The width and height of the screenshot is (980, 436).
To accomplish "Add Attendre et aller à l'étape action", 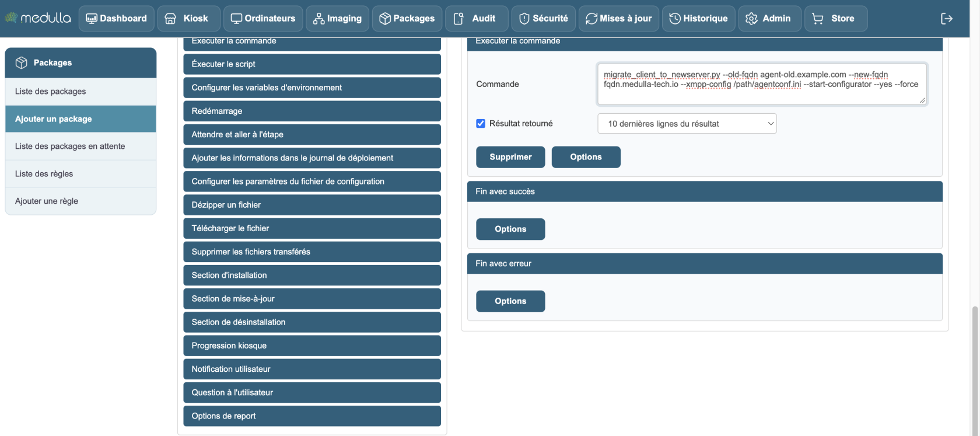I will [312, 134].
